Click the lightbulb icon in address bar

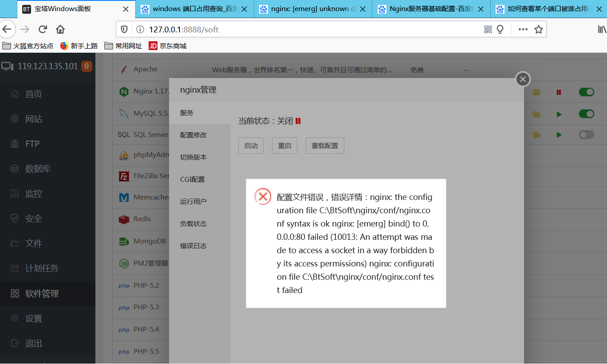[500, 29]
